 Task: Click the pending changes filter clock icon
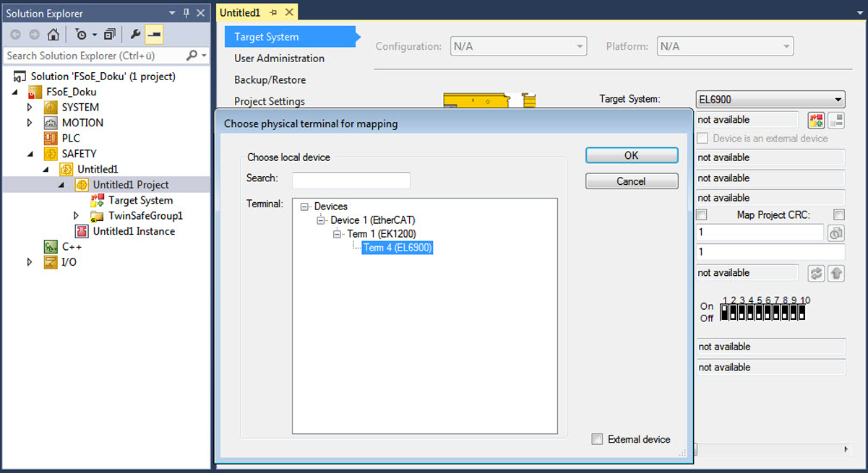[x=82, y=35]
